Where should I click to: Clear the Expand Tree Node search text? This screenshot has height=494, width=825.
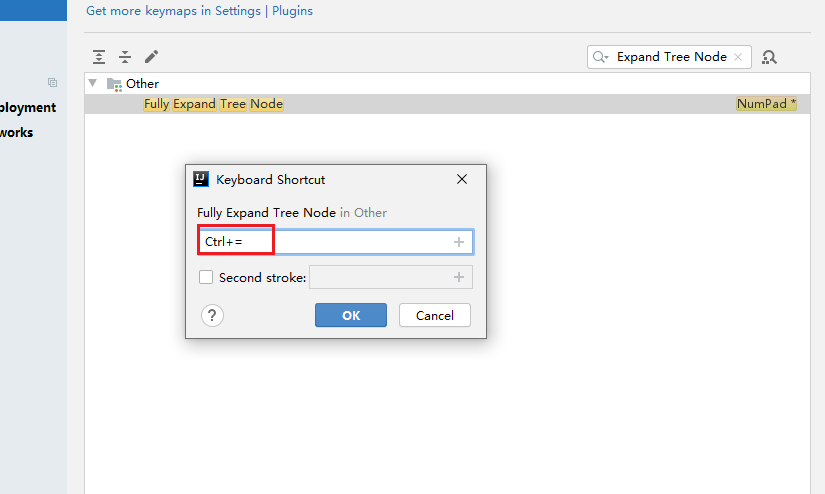[x=738, y=57]
